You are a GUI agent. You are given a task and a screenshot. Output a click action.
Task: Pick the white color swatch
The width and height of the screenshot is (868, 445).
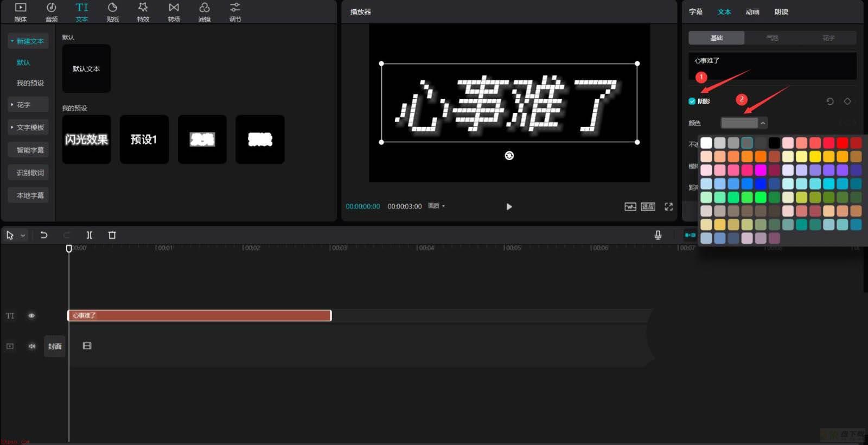point(706,143)
